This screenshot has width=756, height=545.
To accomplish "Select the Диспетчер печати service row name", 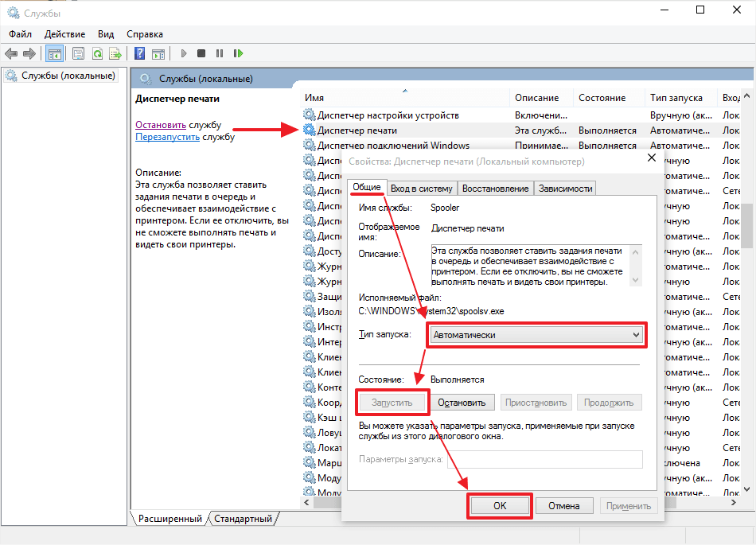I will coord(357,130).
